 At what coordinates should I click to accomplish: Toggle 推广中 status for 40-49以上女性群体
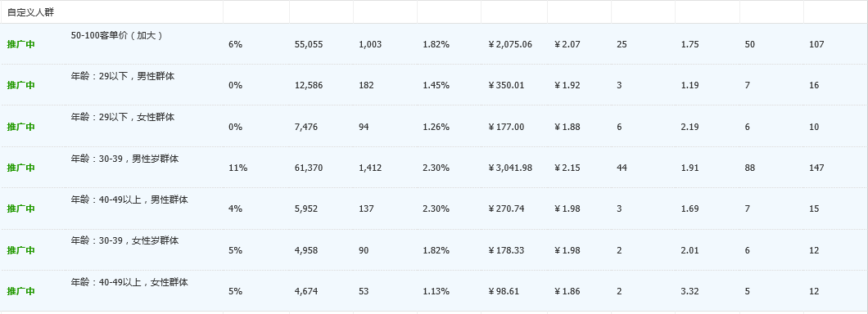tap(20, 291)
